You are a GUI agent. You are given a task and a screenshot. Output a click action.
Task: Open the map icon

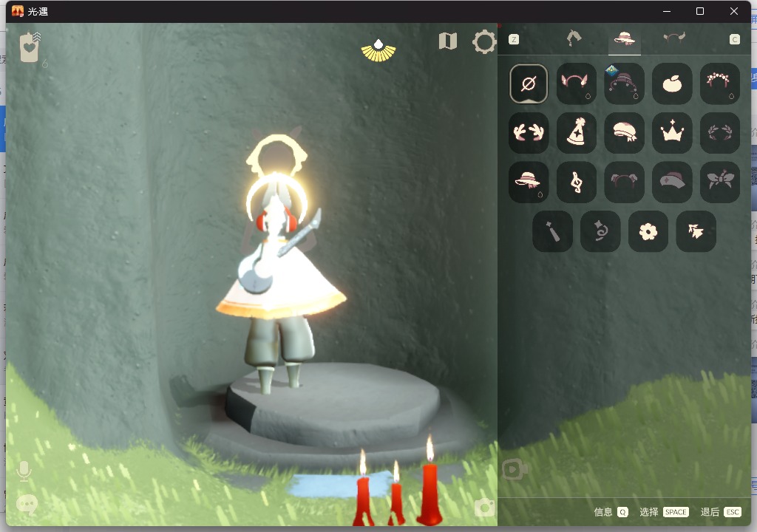tap(447, 41)
